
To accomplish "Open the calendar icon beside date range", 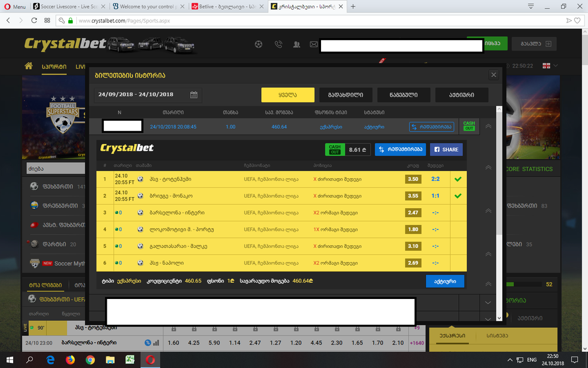I will [194, 95].
